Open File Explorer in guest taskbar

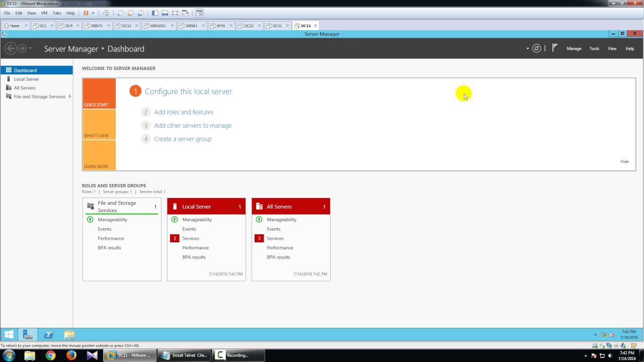point(69,335)
